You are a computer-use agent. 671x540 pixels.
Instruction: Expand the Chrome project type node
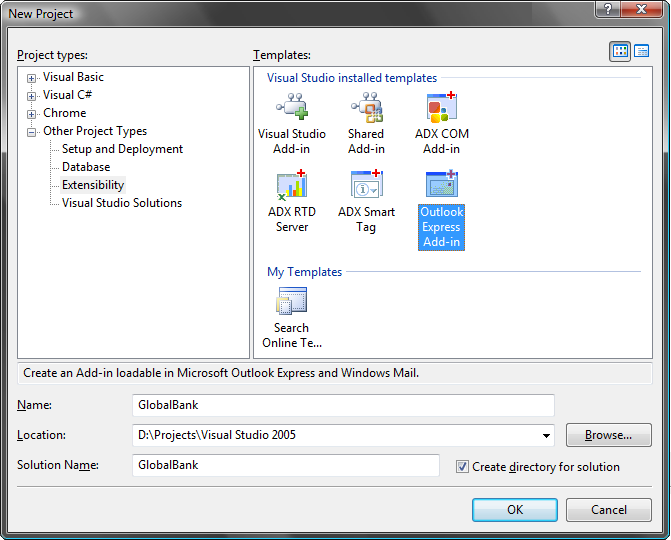[31, 114]
